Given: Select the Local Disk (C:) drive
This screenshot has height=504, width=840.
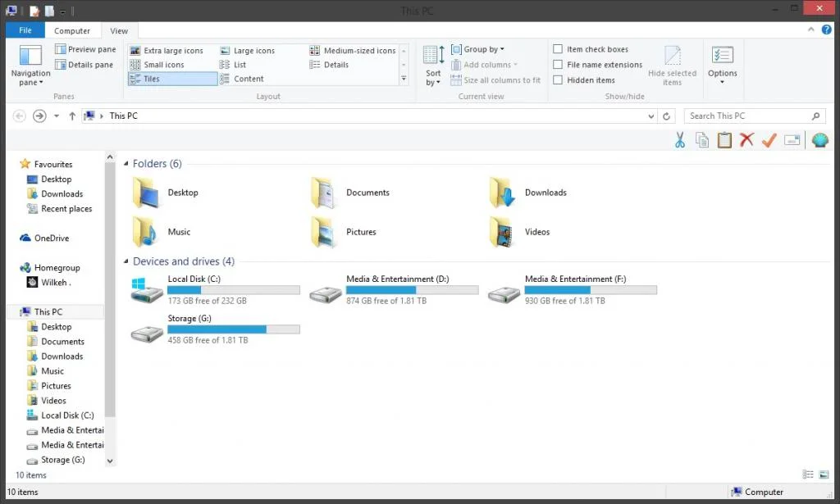Looking at the screenshot, I should point(216,289).
